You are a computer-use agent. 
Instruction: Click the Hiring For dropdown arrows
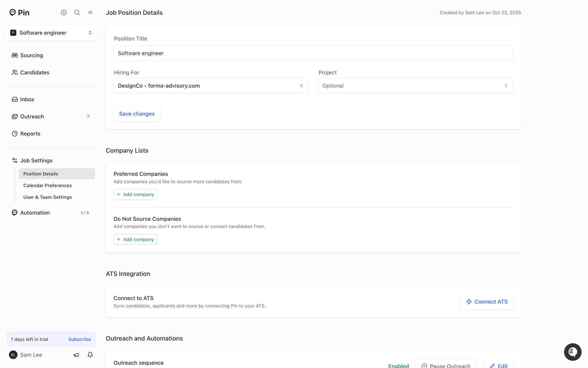[x=301, y=86]
